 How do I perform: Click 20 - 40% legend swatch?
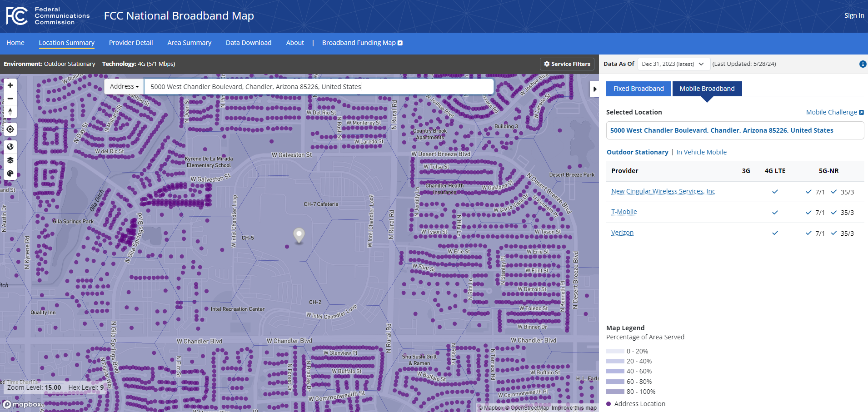[615, 361]
